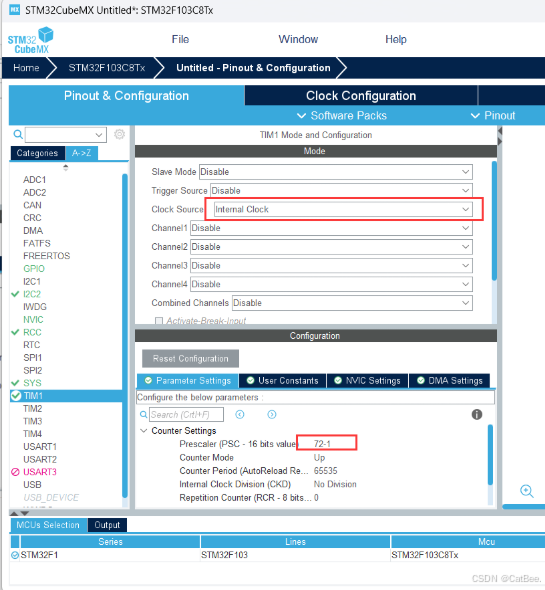Select NVIC in peripheral list
The width and height of the screenshot is (545, 590).
[x=33, y=319]
